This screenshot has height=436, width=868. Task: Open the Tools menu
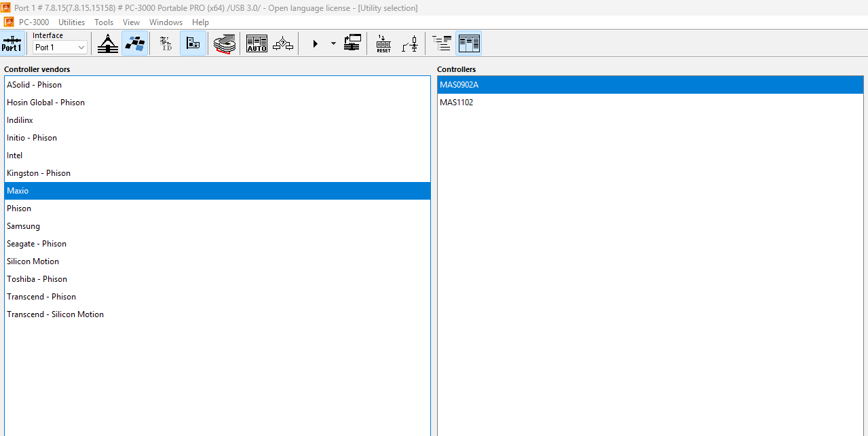[104, 22]
